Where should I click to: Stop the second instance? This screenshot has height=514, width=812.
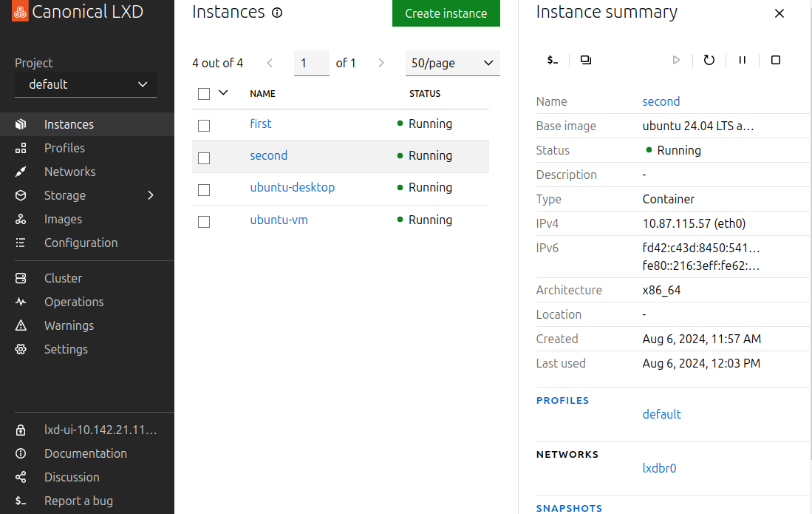(x=776, y=61)
